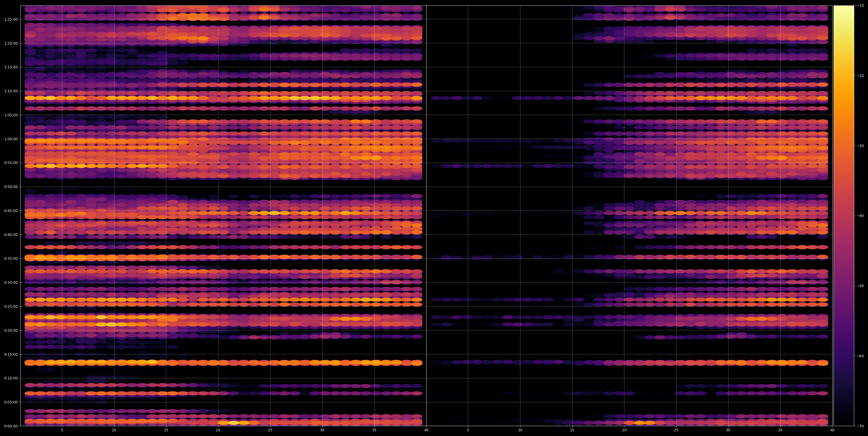Select the 0:20:00 time label
This screenshot has width=868, height=436.
click(11, 330)
